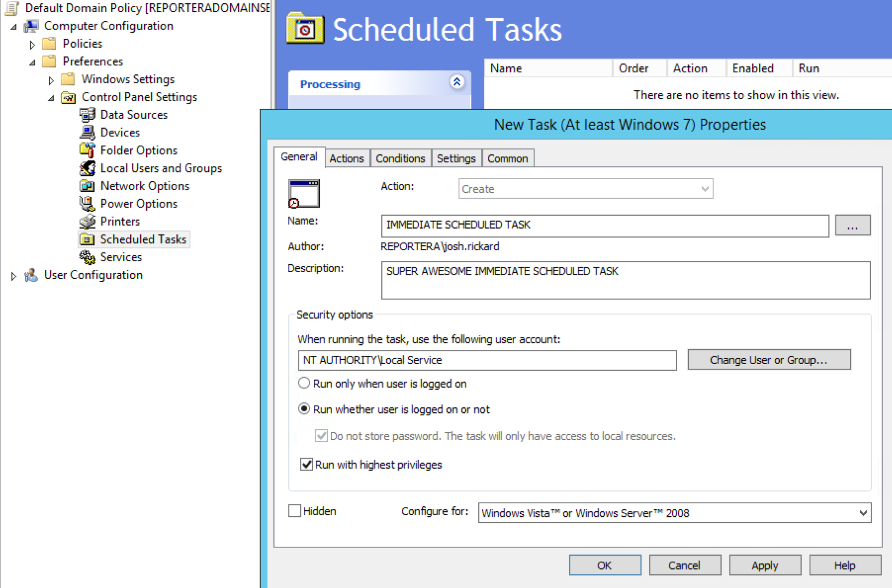892x588 pixels.
Task: Expand the Policies tree node
Action: [x=32, y=44]
